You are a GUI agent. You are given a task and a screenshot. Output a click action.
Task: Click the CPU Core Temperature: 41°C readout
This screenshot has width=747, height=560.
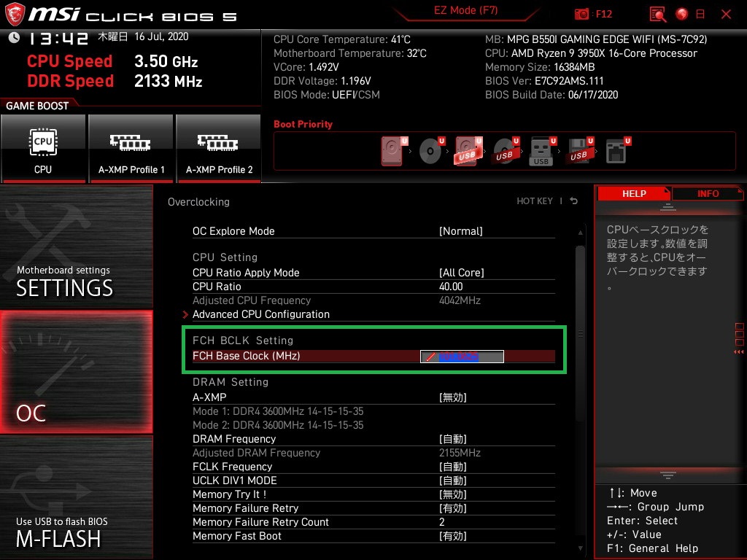tap(341, 39)
